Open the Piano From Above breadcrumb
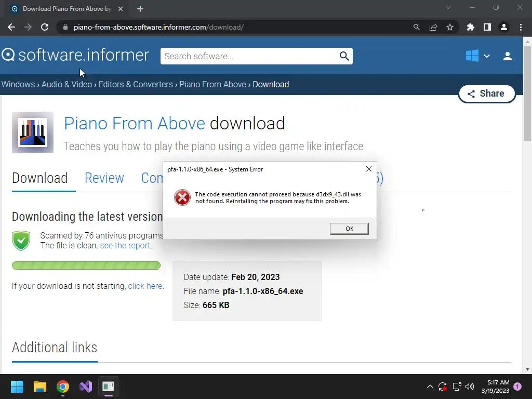532x399 pixels. (212, 84)
